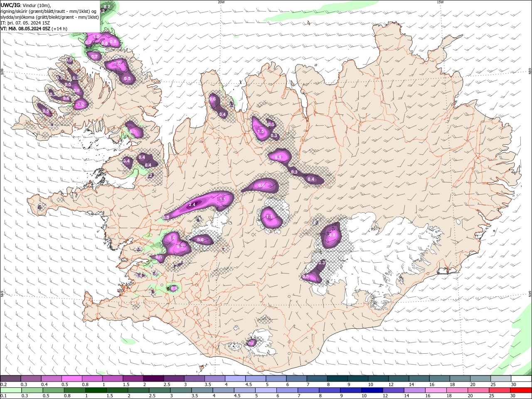Image resolution: width=532 pixels, height=399 pixels.
Task: Click the dark teal swatch between 8 and 9, upper legend
Action: click(x=337, y=379)
